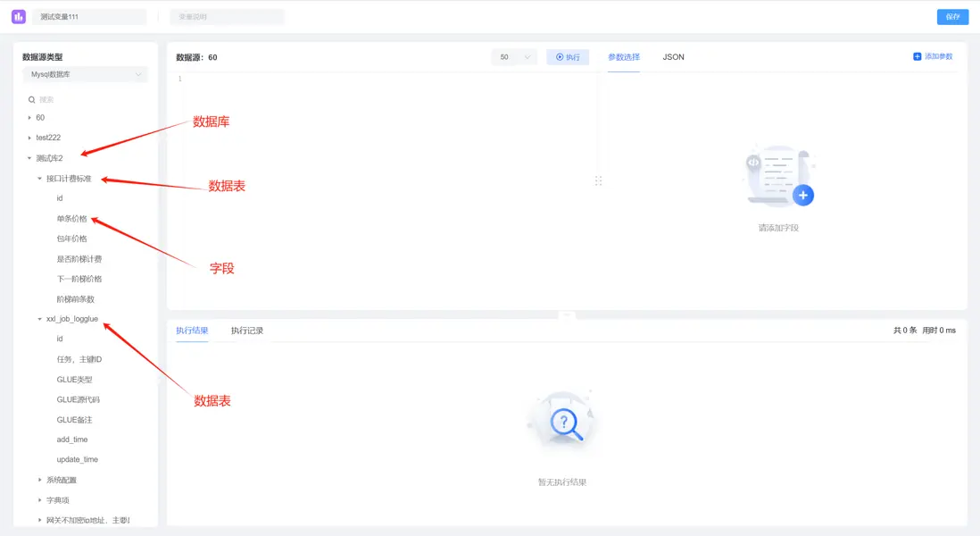The image size is (980, 536).
Task: Switch to the JSON tab
Action: click(673, 57)
